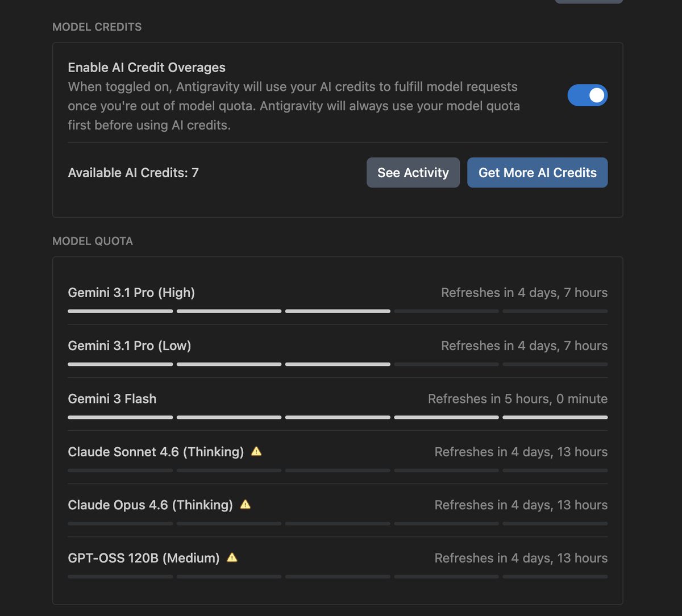Click the warning icon beside Claude Sonnet 4.6
The height and width of the screenshot is (616, 682).
pos(256,452)
